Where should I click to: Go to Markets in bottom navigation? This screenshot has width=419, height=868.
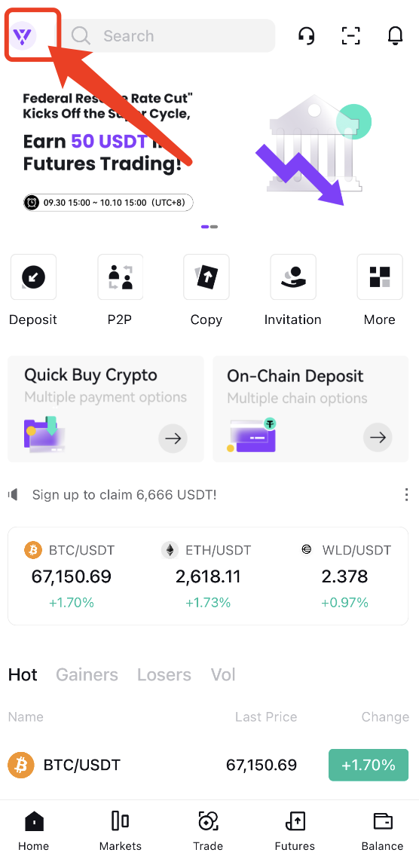point(120,832)
